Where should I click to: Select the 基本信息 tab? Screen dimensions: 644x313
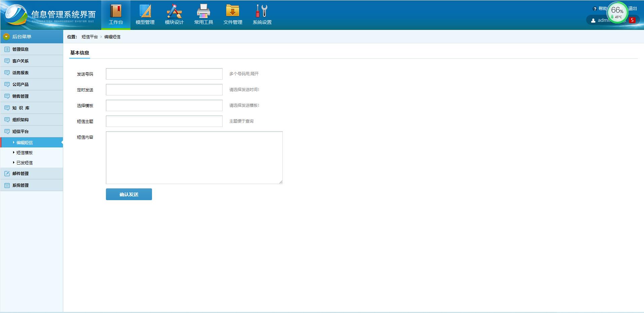coord(80,53)
